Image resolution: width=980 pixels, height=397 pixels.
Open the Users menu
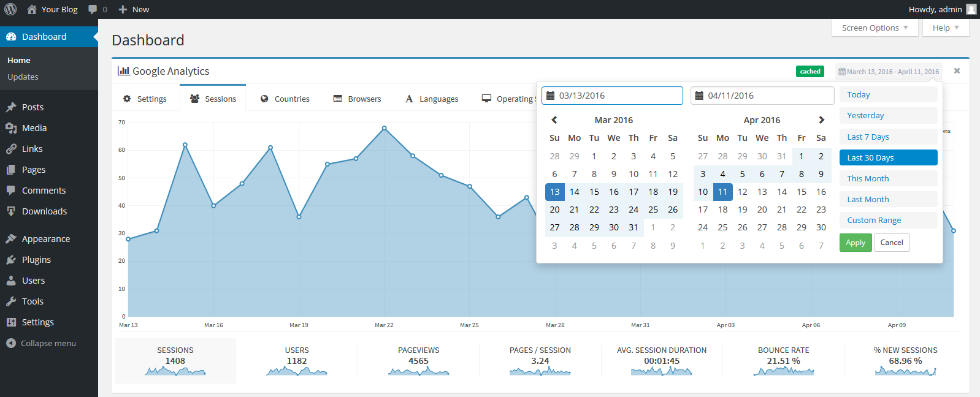pos(49,281)
